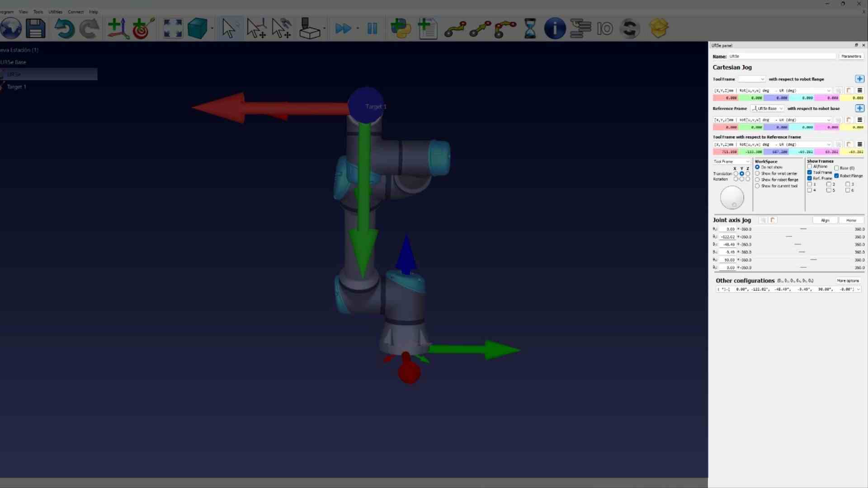Image resolution: width=868 pixels, height=488 pixels.
Task: Add a new robot target
Action: click(x=143, y=28)
